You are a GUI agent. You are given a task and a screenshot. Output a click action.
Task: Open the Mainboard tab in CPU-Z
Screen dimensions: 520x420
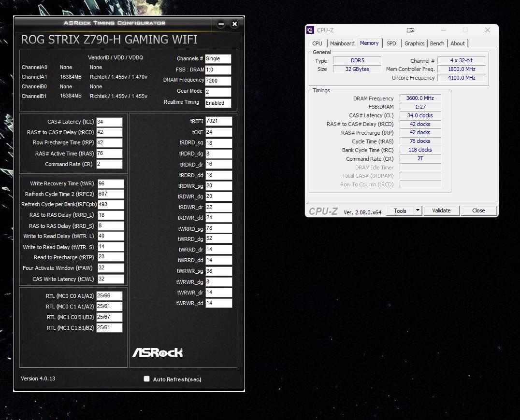(x=342, y=43)
